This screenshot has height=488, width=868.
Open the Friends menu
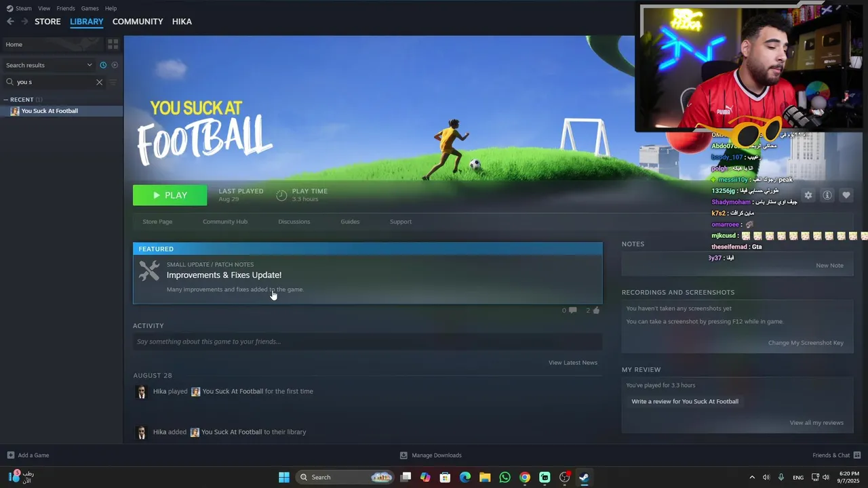pyautogui.click(x=66, y=8)
